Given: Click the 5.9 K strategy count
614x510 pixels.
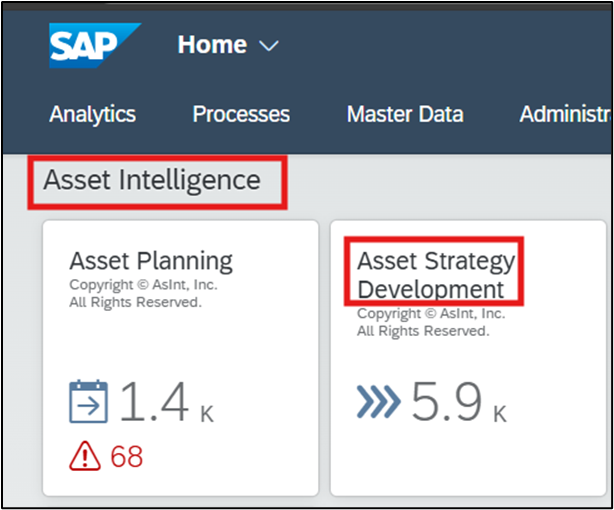Looking at the screenshot, I should pos(447,402).
